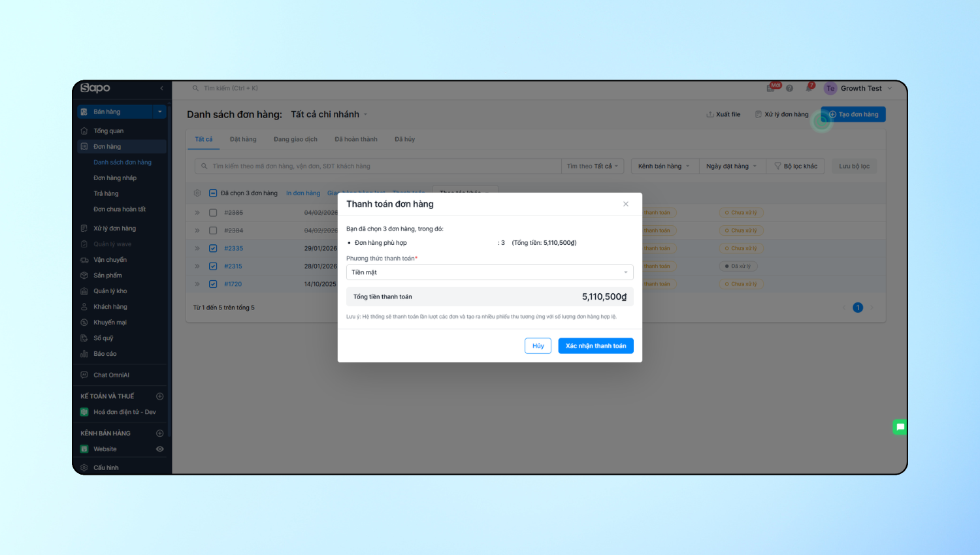
Task: Click the Xác nhận thanh toán button
Action: point(595,346)
